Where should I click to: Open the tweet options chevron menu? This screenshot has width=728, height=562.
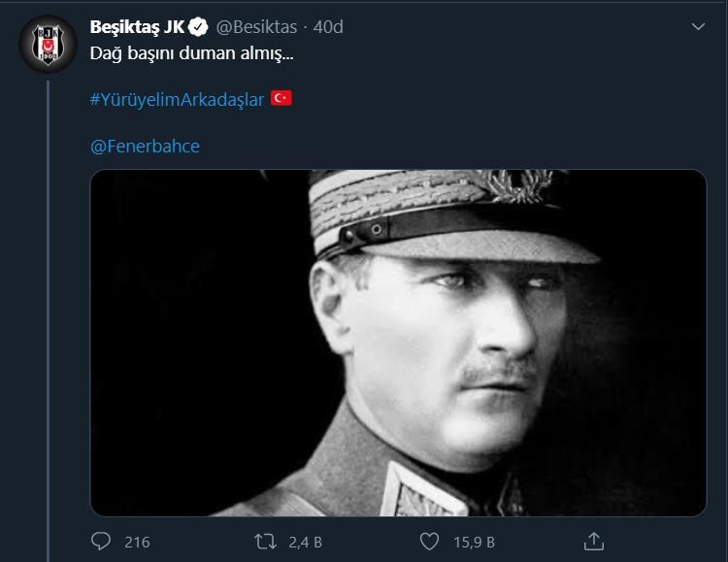[697, 27]
